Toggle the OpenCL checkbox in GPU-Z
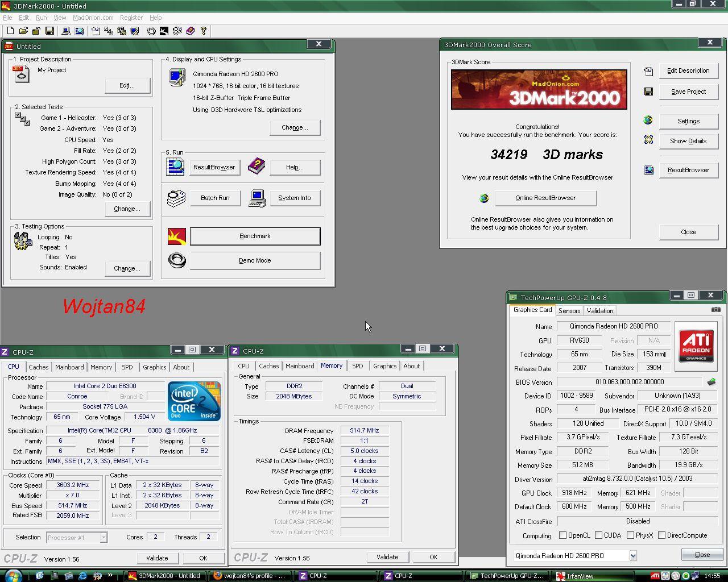The height and width of the screenshot is (582, 728). click(562, 535)
